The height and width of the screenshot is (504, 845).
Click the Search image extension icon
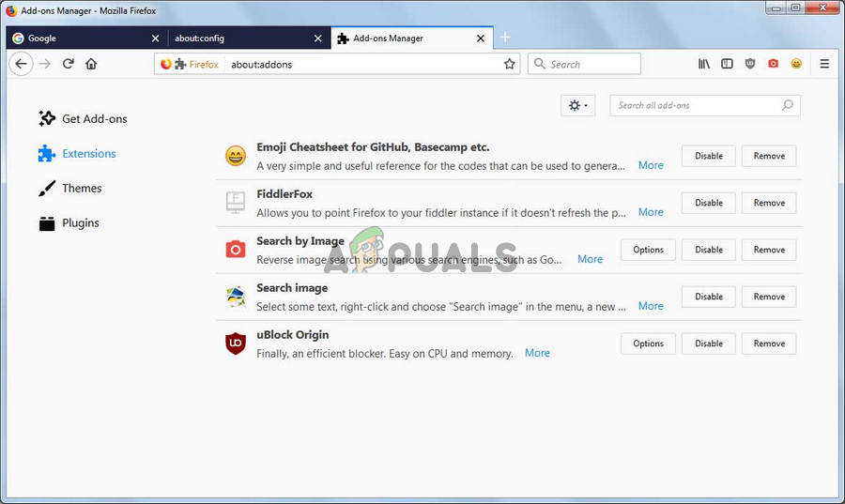236,297
